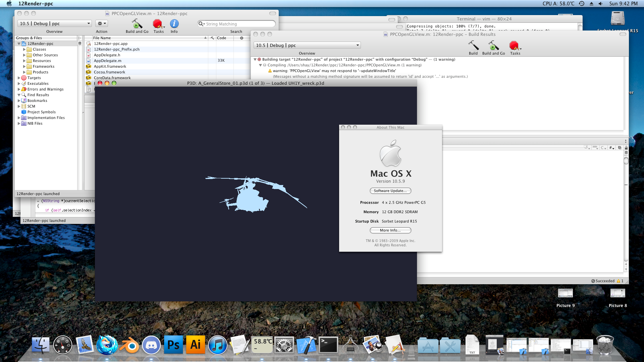Screen dimensions: 644x362
Task: Expand the Classes group folder
Action: click(x=24, y=49)
